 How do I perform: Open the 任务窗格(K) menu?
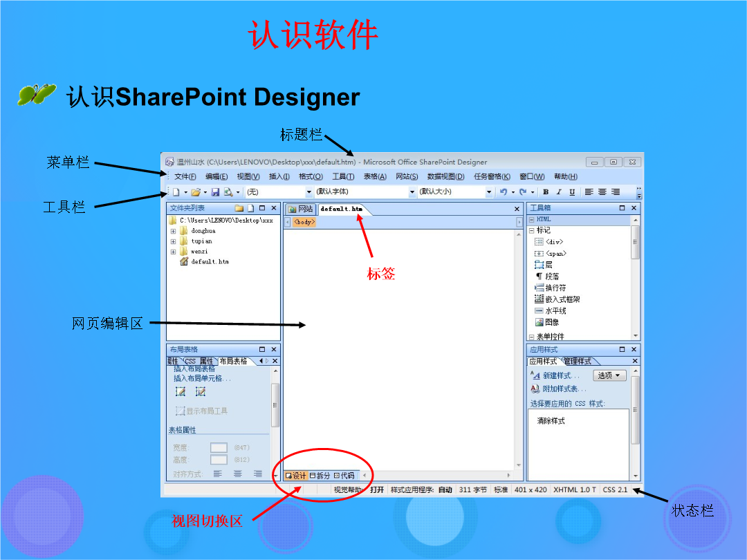492,177
